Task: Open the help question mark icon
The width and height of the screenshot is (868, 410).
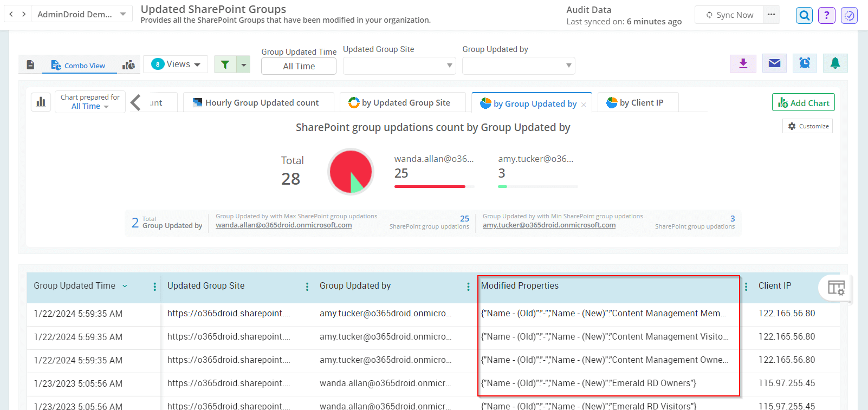Action: [x=827, y=15]
